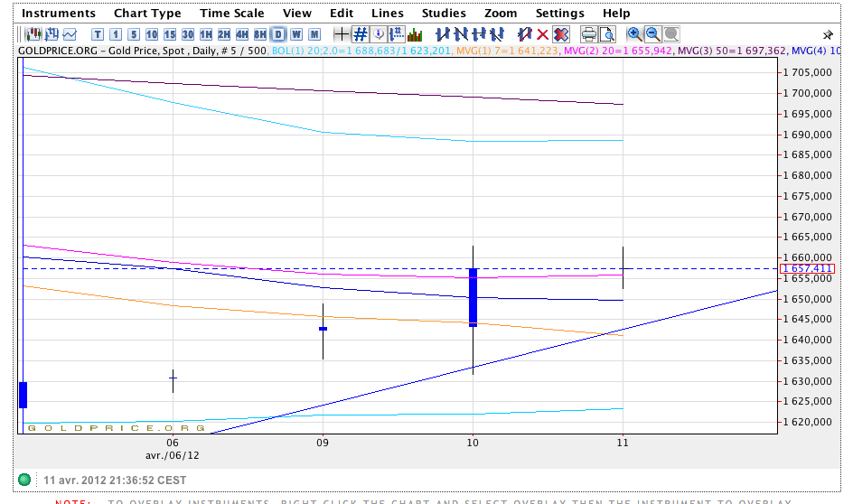Click the print chart icon

click(588, 34)
